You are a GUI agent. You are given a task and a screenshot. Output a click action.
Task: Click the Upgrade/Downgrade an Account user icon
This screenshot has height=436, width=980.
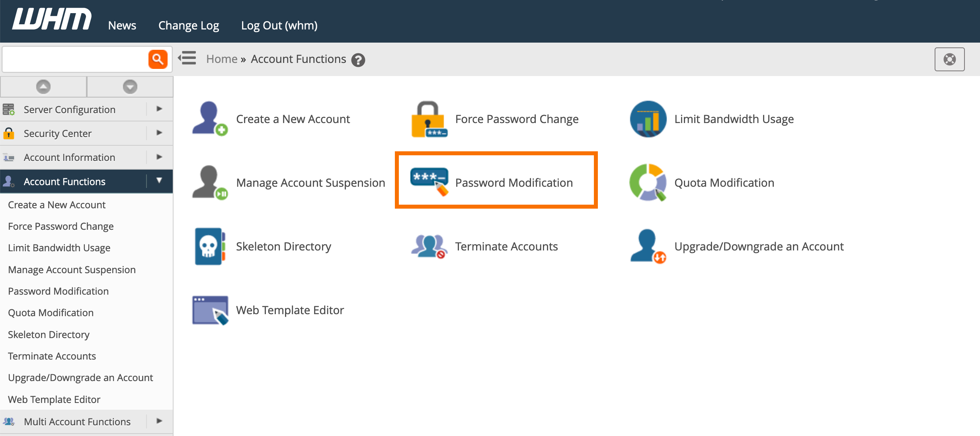click(648, 246)
